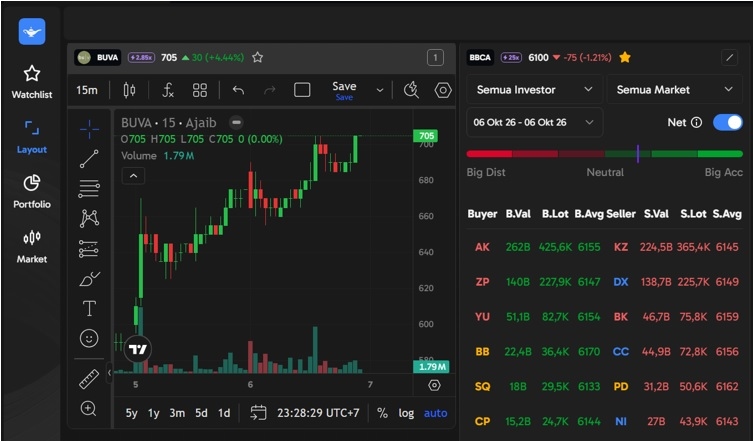
Task: Click the BUVA 2.85x leverage badge
Action: pos(141,58)
